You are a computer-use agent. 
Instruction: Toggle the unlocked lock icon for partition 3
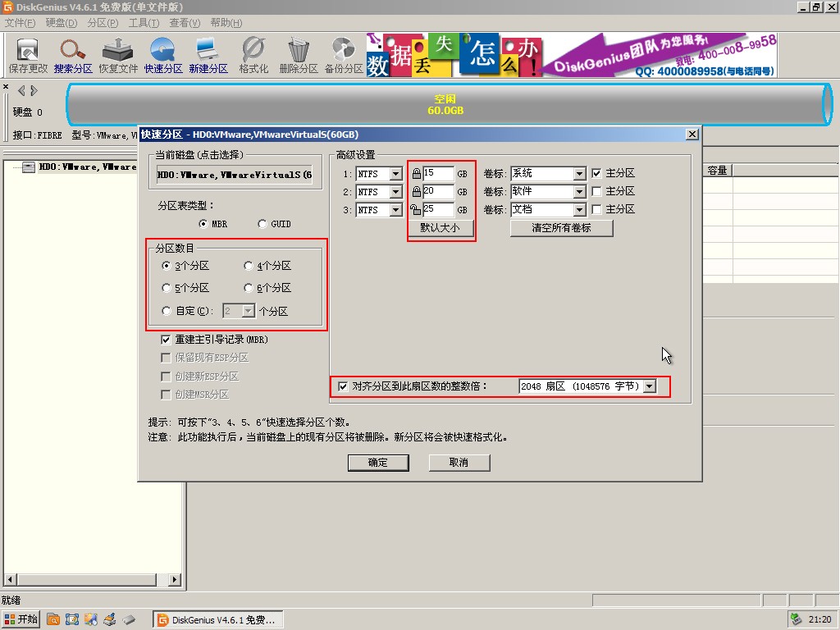coord(416,209)
